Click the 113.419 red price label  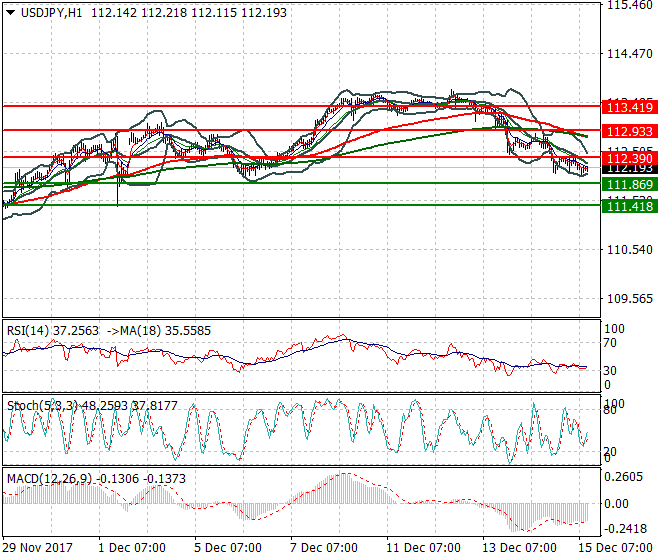point(630,107)
